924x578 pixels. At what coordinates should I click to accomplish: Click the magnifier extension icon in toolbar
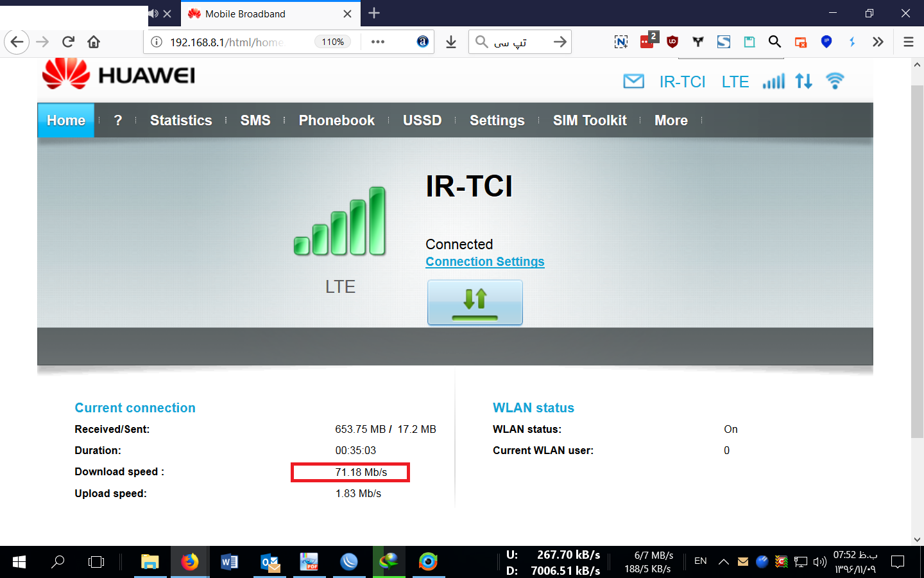(x=775, y=42)
